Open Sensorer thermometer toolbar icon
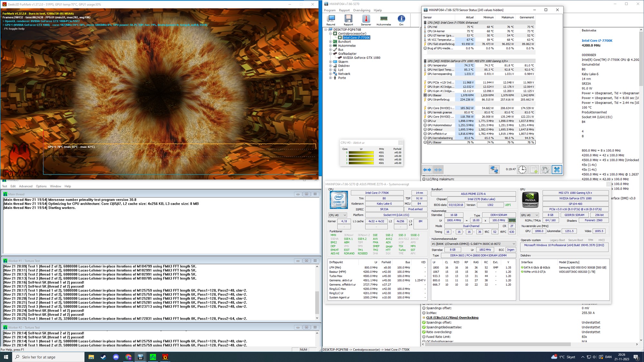The height and width of the screenshot is (362, 644). pos(366,20)
